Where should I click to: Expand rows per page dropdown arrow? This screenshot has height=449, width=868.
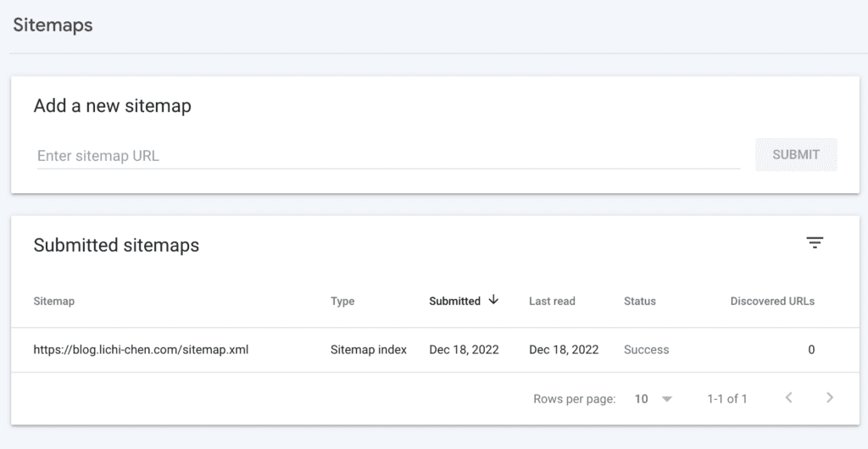667,399
